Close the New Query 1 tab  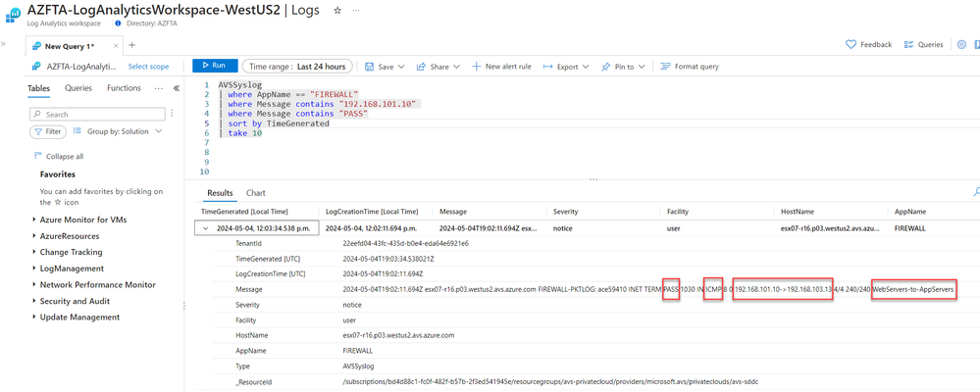[116, 45]
